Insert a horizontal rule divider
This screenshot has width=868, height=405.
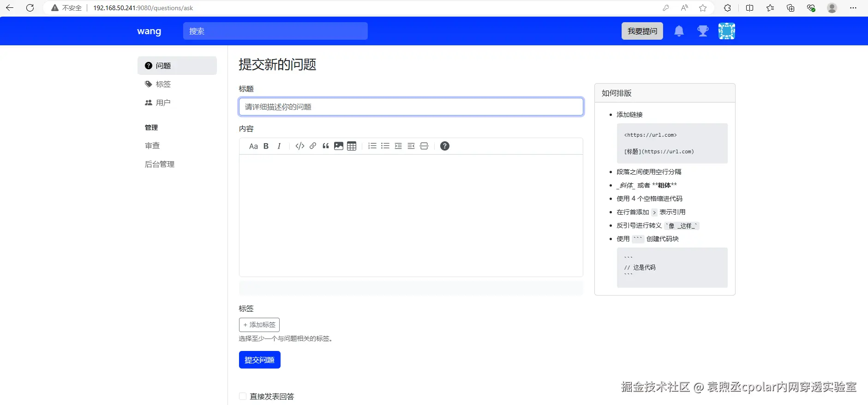point(424,146)
